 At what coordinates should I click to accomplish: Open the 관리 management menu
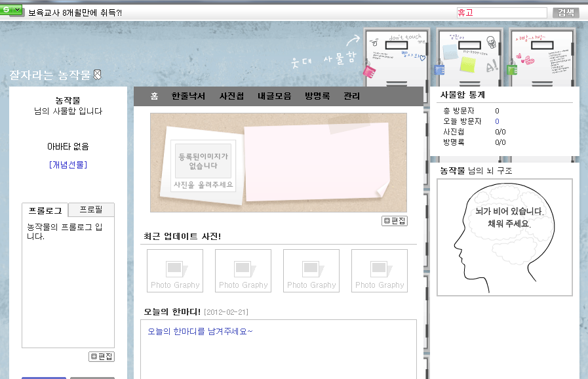351,96
